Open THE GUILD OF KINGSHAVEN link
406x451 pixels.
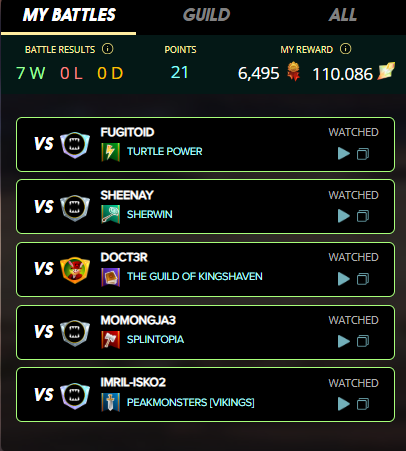pos(195,276)
